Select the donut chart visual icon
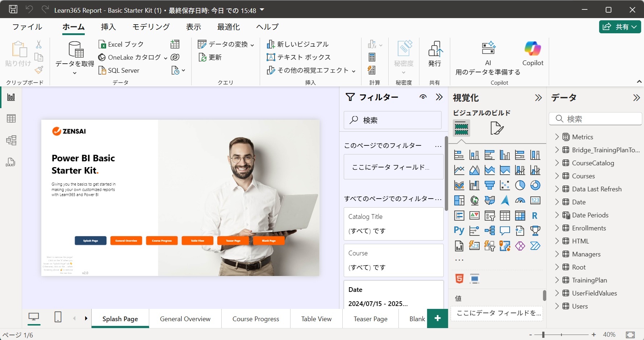Viewport: 644px width, 340px height. (535, 185)
